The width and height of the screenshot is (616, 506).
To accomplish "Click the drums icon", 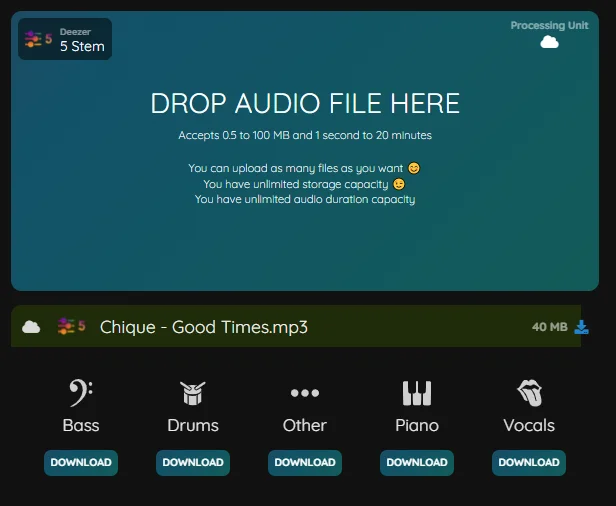I will [192, 392].
